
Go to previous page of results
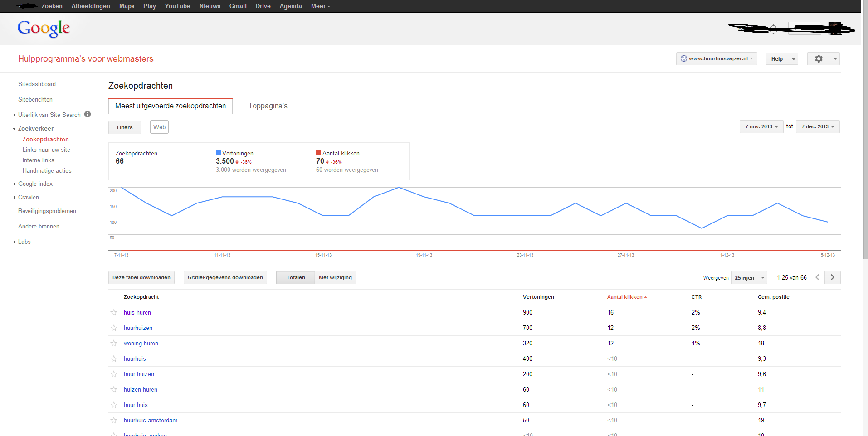tap(817, 277)
